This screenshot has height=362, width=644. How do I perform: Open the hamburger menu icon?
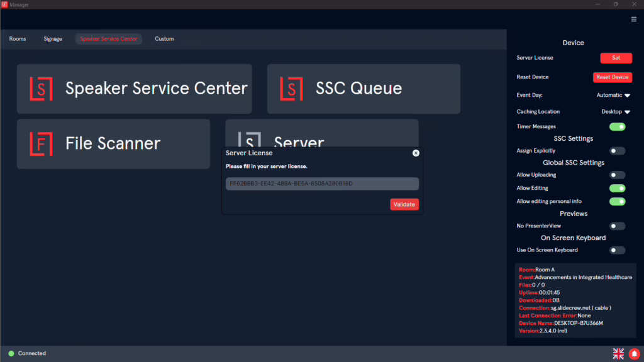[x=634, y=19]
